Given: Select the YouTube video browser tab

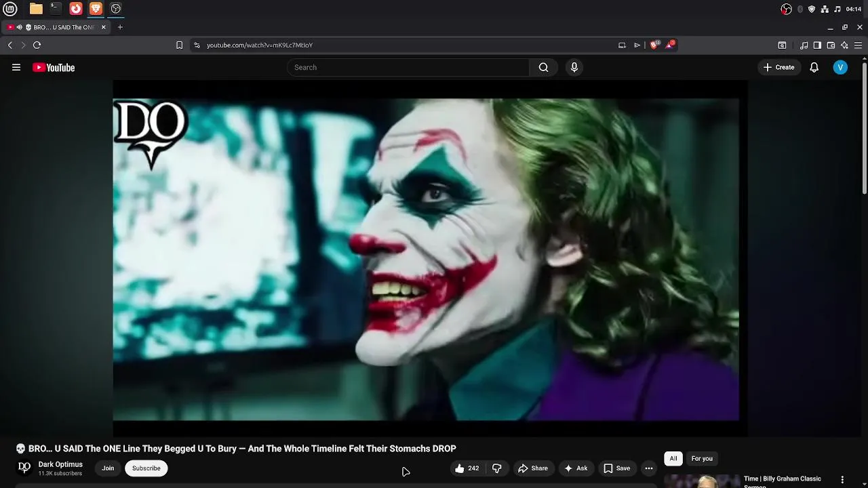Looking at the screenshot, I should pyautogui.click(x=57, y=27).
